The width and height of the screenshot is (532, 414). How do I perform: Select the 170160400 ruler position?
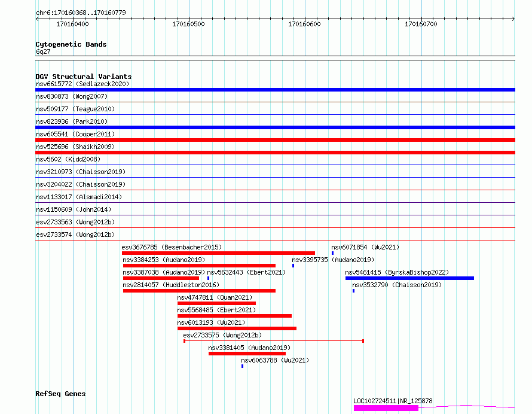tap(72, 24)
